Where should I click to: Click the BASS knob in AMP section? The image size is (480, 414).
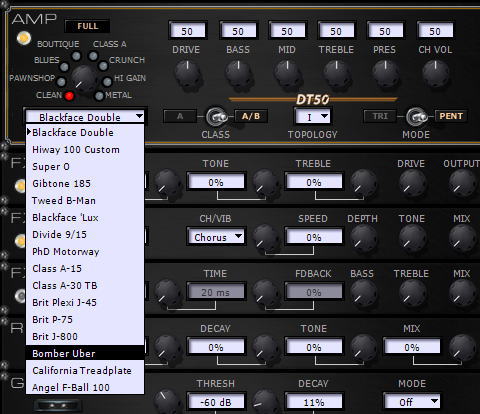click(238, 73)
